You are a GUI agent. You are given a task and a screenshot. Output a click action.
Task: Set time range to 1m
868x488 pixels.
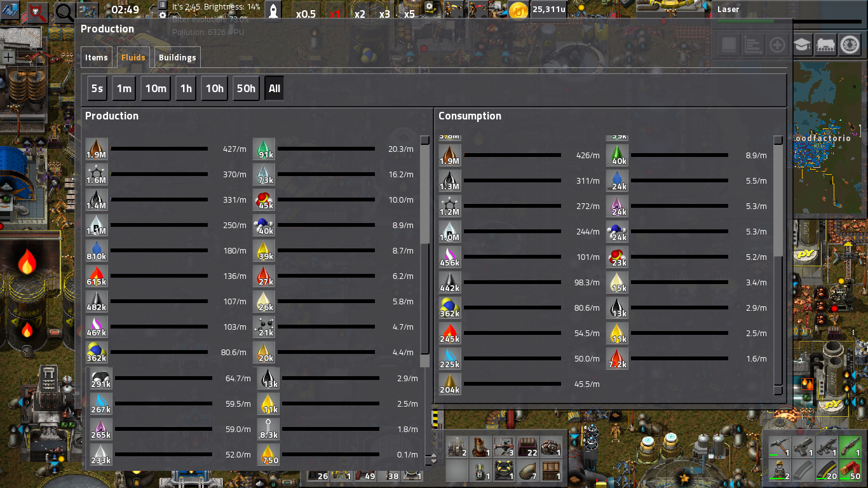(x=124, y=88)
